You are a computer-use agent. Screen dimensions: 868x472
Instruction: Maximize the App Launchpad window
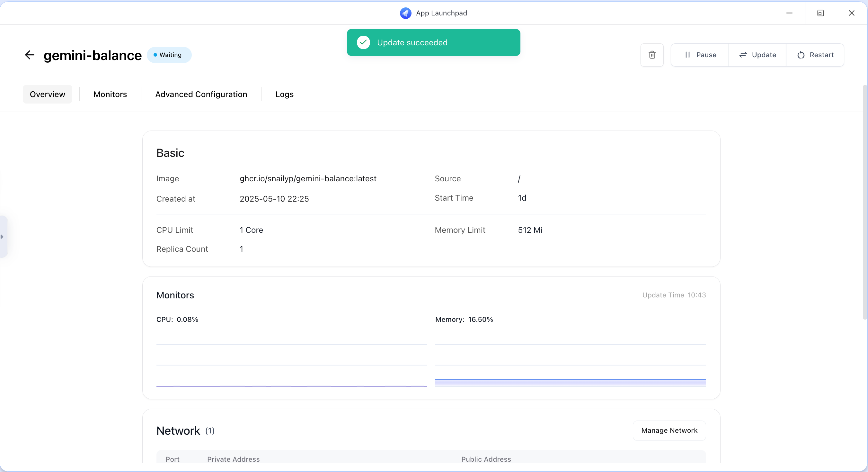coord(820,13)
